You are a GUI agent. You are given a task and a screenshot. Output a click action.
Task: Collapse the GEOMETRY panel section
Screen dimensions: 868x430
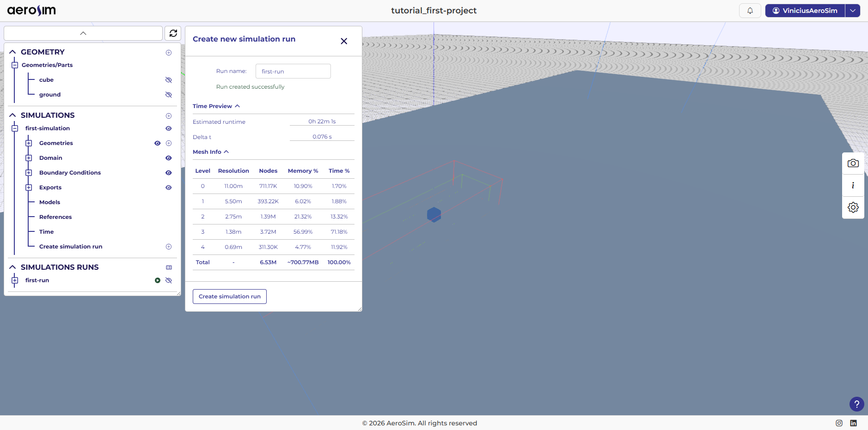pyautogui.click(x=12, y=52)
